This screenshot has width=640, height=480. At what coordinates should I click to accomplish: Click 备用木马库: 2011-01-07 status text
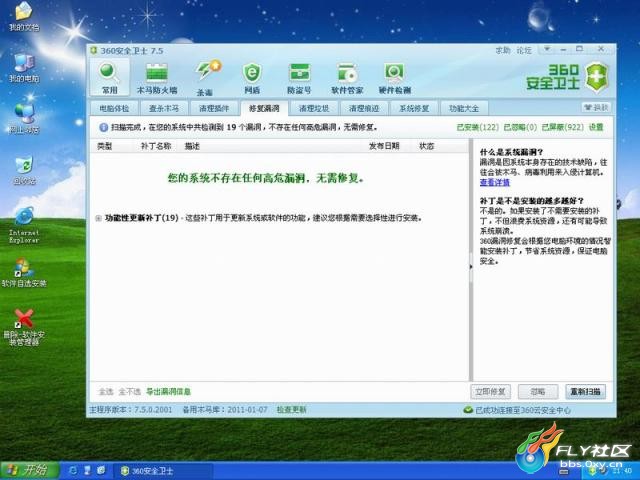225,410
